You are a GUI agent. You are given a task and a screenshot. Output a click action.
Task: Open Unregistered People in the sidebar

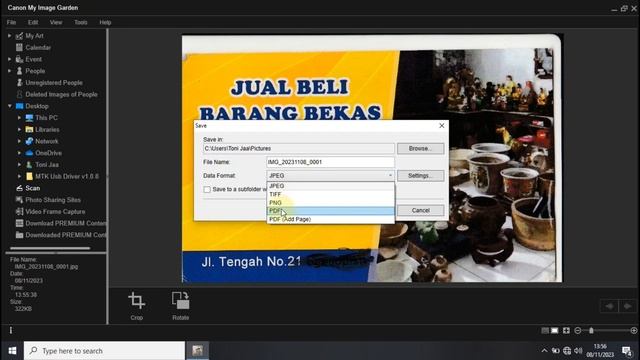(53, 82)
